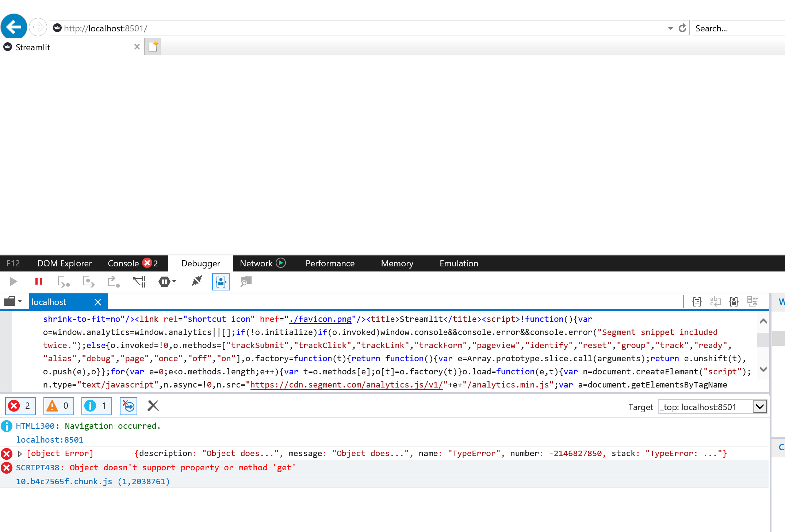The width and height of the screenshot is (785, 532).
Task: Open the exception control dropdown
Action: (x=172, y=281)
